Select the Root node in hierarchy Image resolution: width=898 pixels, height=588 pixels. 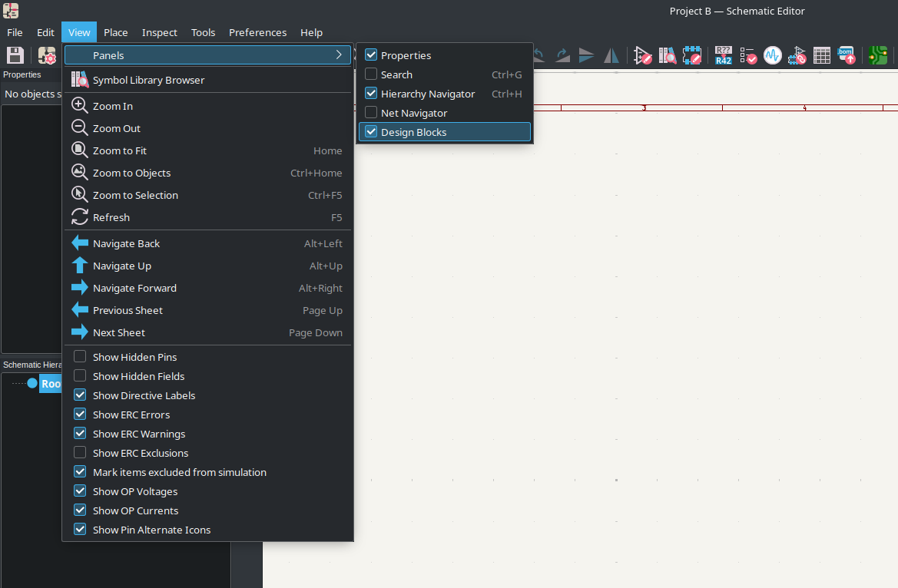[51, 384]
